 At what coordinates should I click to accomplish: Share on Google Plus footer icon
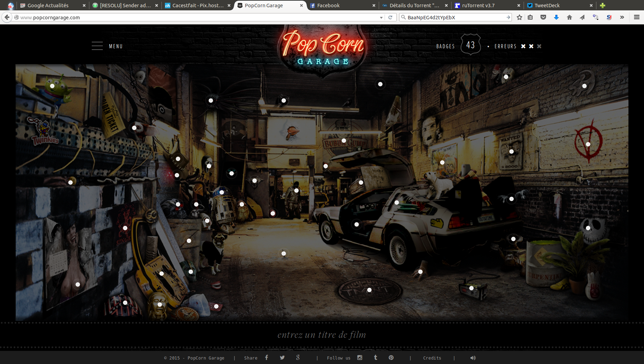pyautogui.click(x=298, y=357)
